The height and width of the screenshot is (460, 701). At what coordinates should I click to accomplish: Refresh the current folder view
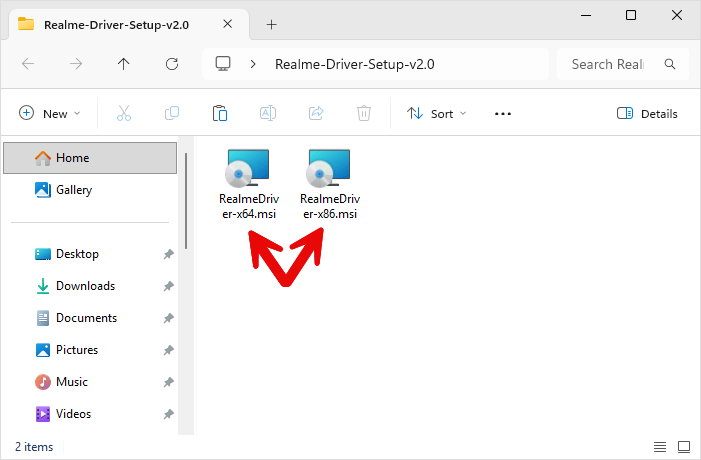pos(172,64)
